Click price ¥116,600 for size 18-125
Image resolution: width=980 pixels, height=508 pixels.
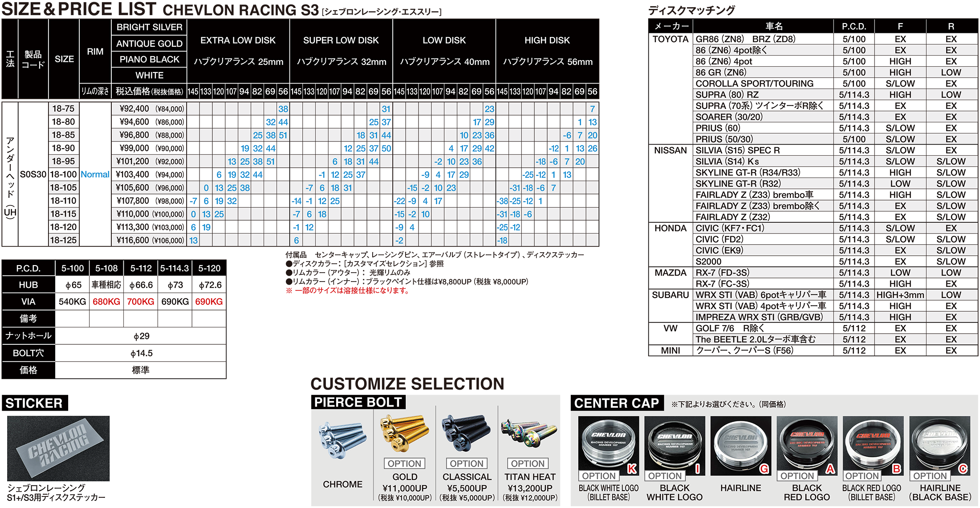(132, 240)
